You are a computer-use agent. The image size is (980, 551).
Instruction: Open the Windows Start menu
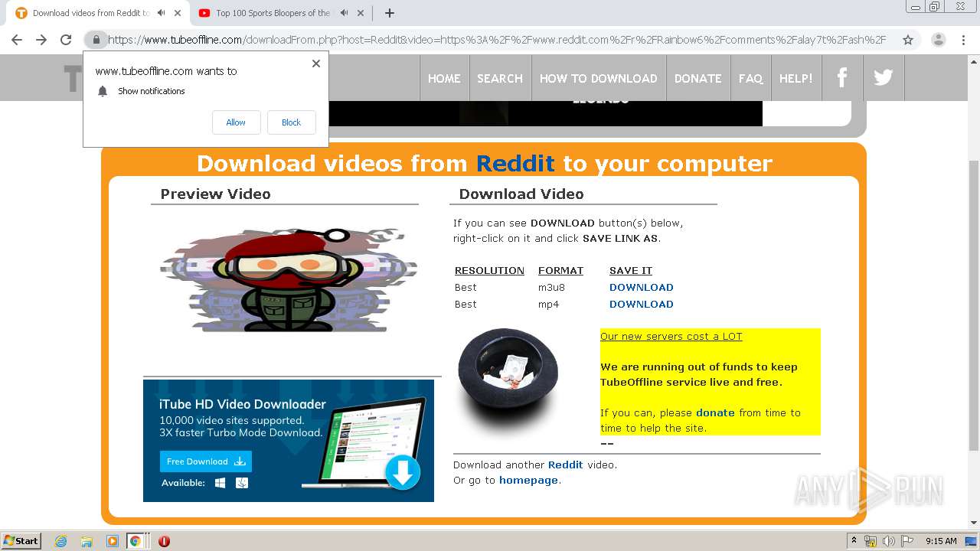pyautogui.click(x=21, y=540)
